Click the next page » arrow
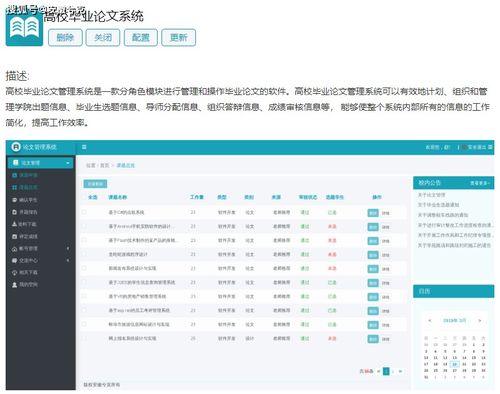Viewport: 500px width, 394px height. pyautogui.click(x=400, y=371)
